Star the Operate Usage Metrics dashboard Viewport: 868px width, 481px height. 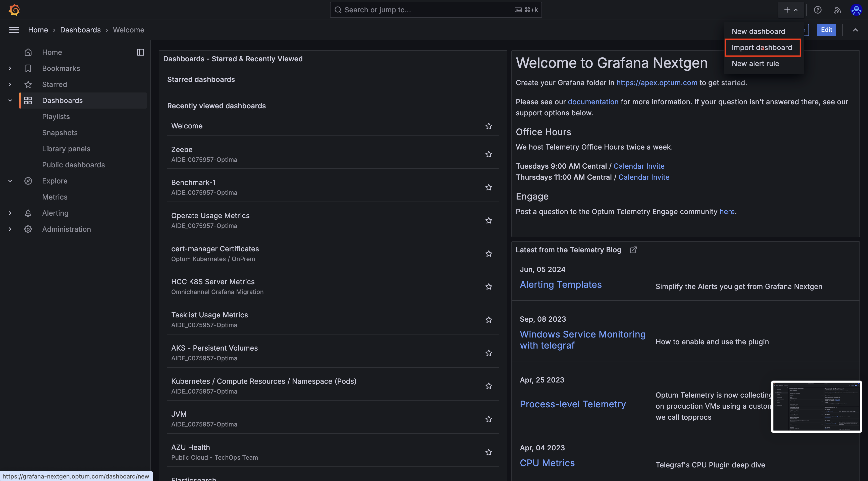[x=489, y=220]
